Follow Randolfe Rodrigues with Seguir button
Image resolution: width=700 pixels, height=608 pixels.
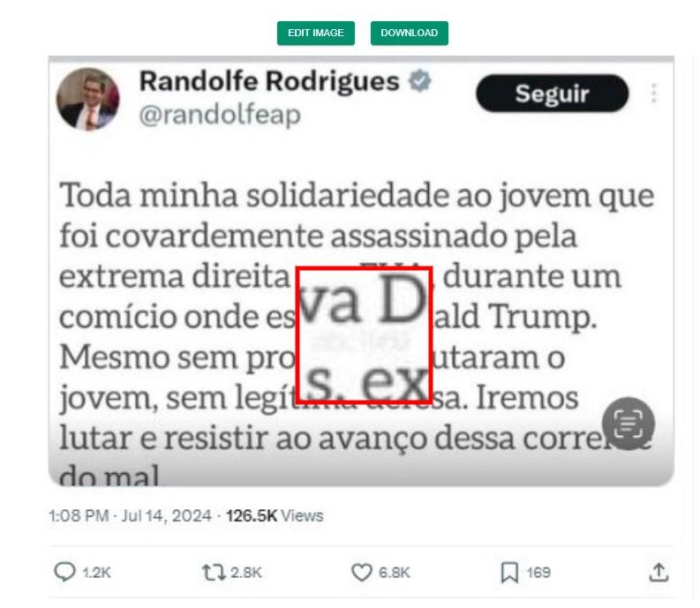(x=553, y=94)
